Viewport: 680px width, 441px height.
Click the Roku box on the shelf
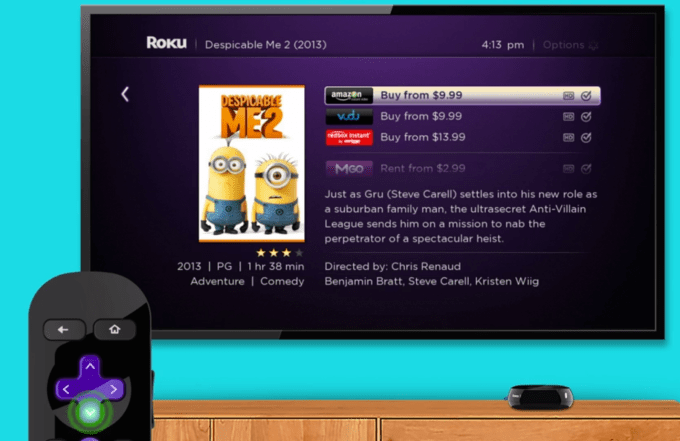click(540, 396)
